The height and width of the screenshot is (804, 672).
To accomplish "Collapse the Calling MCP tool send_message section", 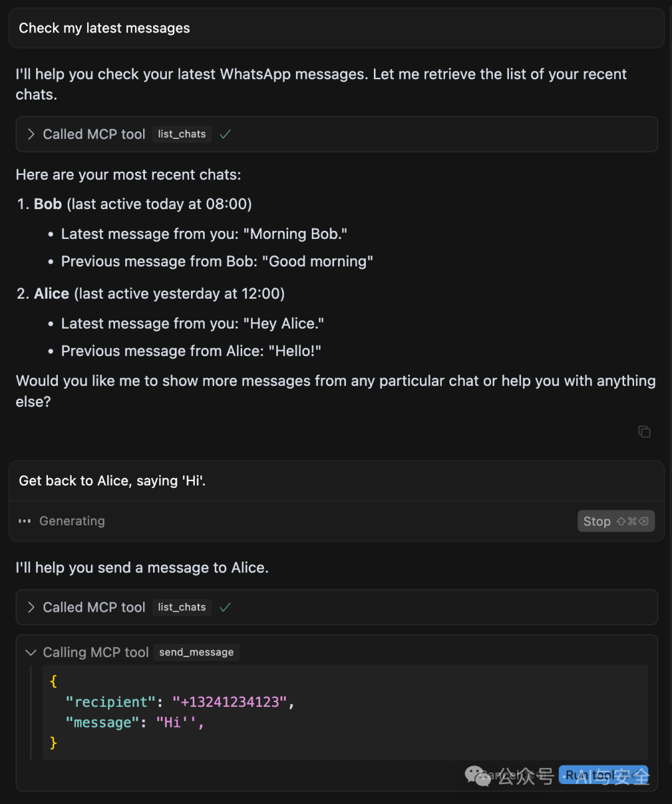I will click(x=31, y=652).
